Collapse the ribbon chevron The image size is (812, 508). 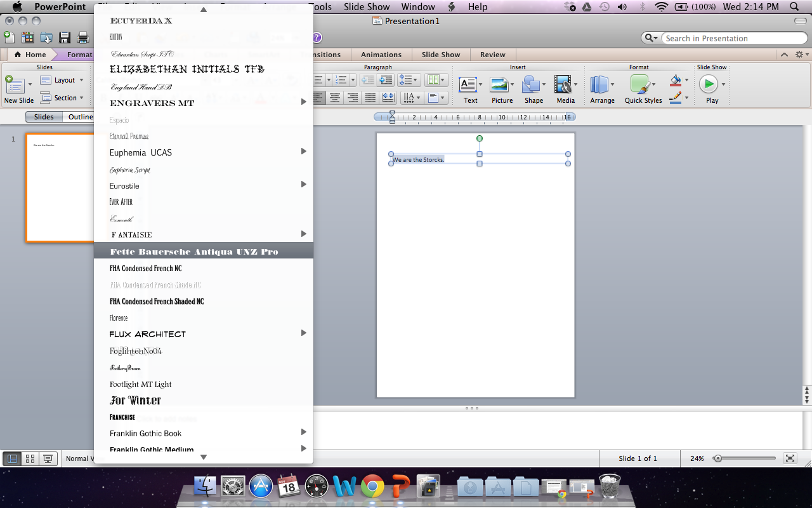(785, 55)
